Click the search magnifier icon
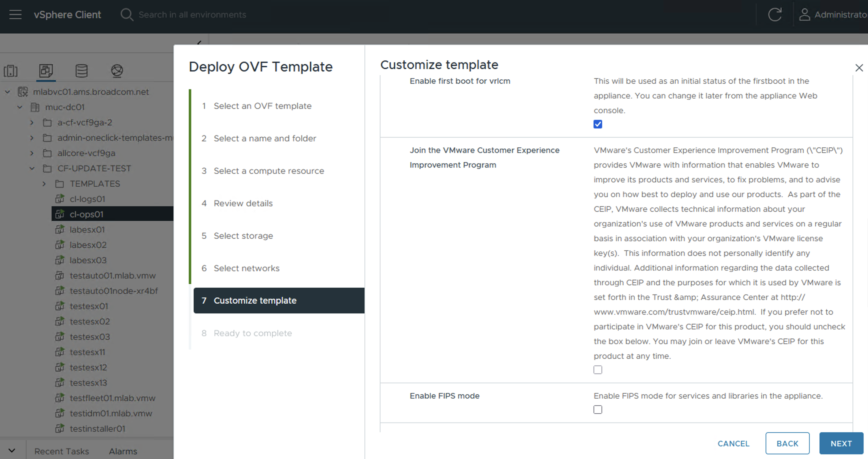 pos(127,14)
